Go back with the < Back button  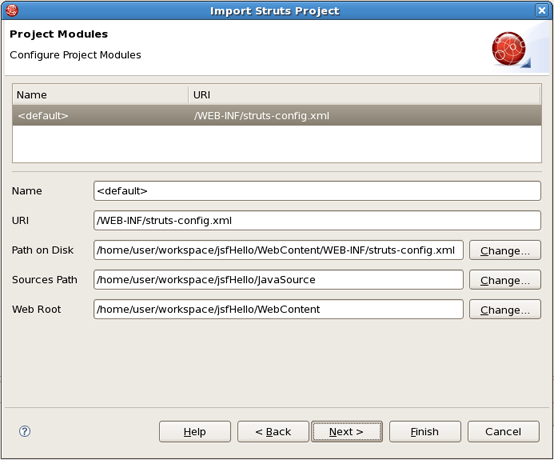(x=273, y=431)
